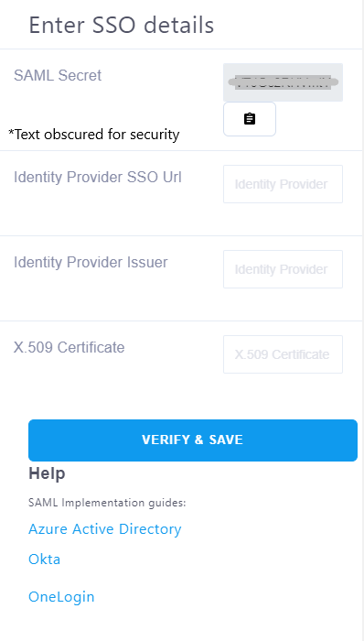Click the SAML Implementation guides caption

pyautogui.click(x=107, y=503)
